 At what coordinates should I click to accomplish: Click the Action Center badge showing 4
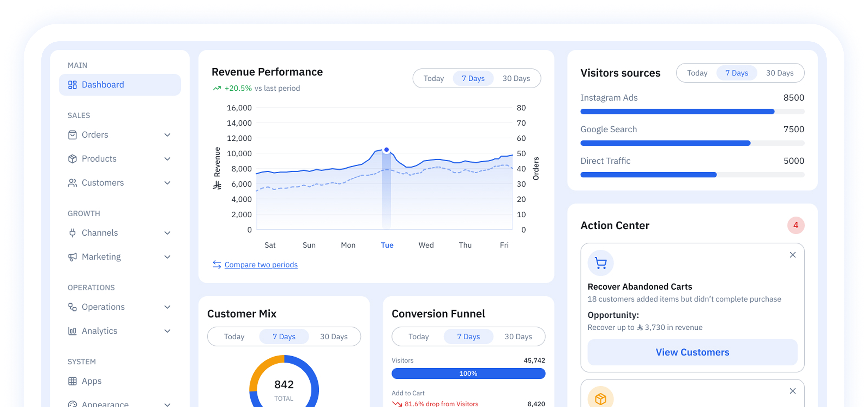tap(796, 225)
